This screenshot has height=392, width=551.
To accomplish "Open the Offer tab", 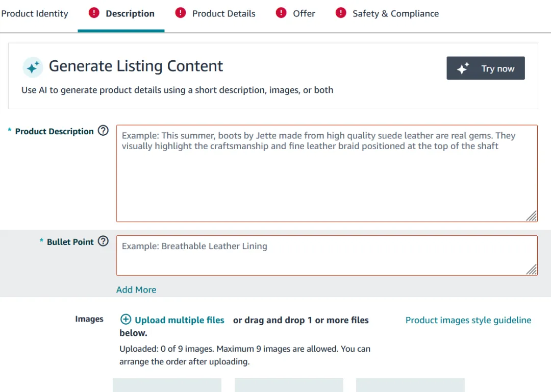I will (304, 14).
